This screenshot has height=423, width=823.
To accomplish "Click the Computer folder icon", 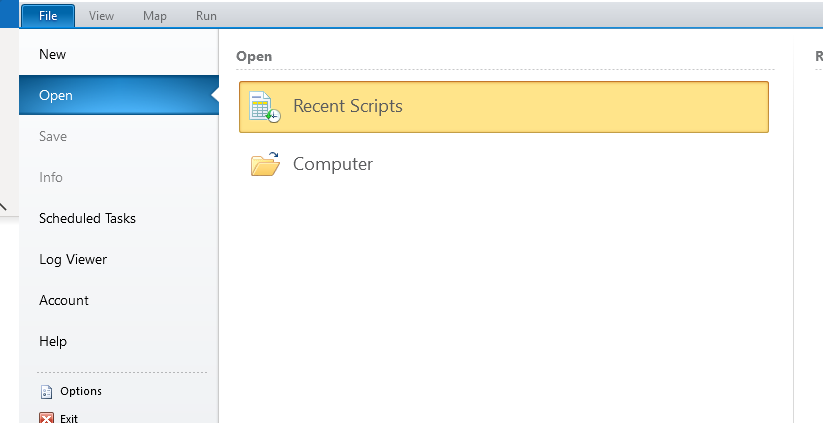I will coord(265,164).
